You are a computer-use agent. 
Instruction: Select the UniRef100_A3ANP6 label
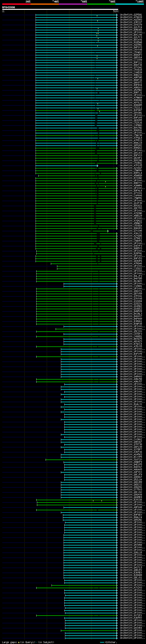coord(131,186)
